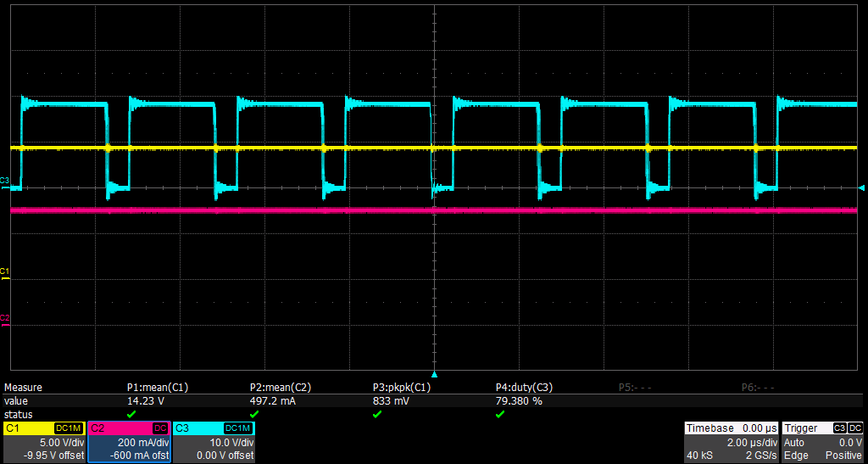The height and width of the screenshot is (464, 868).
Task: Click the 497.2 mA mean value
Action: pos(272,401)
